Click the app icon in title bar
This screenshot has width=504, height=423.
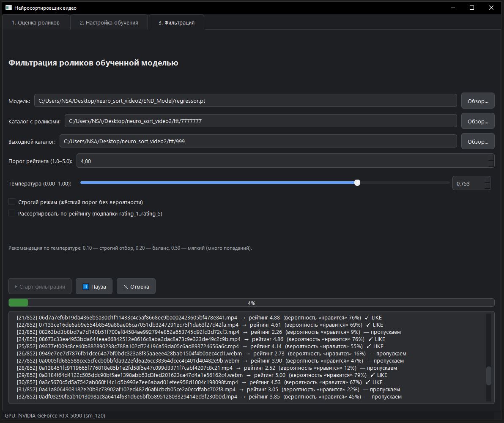(8, 8)
